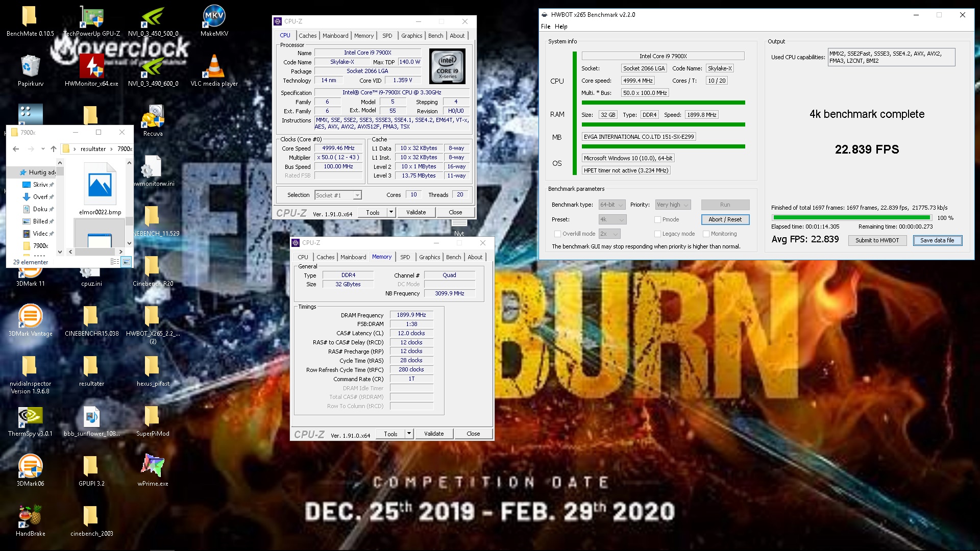The image size is (980, 551).
Task: Select Hurtig adgang in Explorer navigation
Action: point(38,172)
